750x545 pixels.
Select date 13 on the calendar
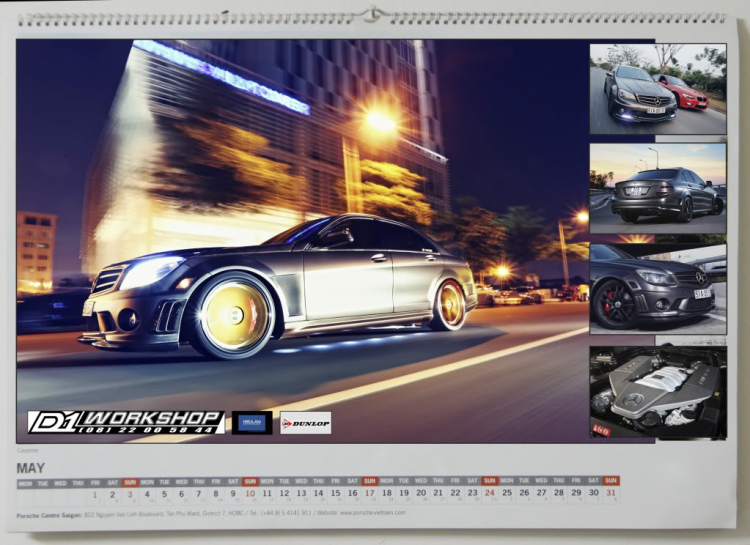(301, 493)
